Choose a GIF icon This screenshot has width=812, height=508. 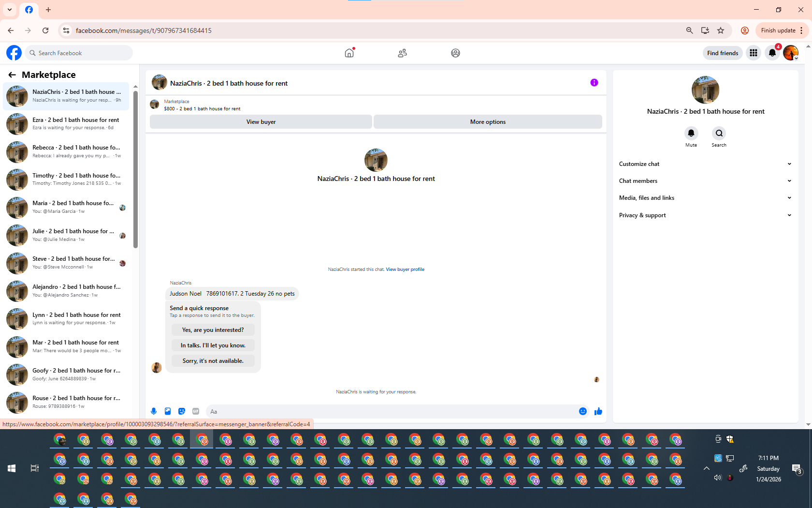point(196,411)
